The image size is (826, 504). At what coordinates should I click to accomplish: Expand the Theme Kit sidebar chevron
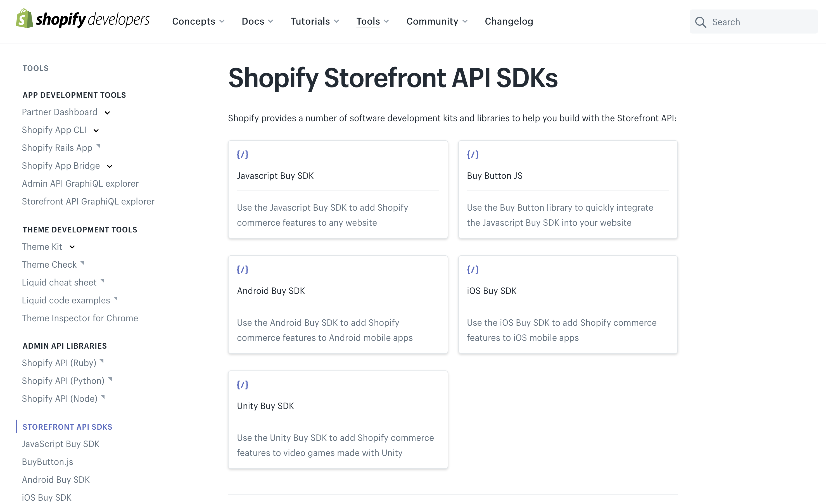(72, 247)
